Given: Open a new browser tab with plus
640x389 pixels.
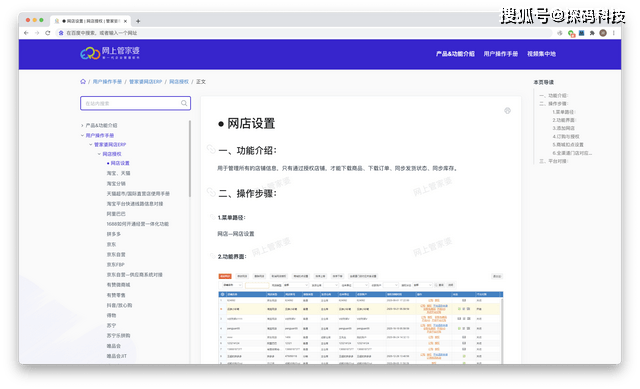Looking at the screenshot, I should pos(138,21).
